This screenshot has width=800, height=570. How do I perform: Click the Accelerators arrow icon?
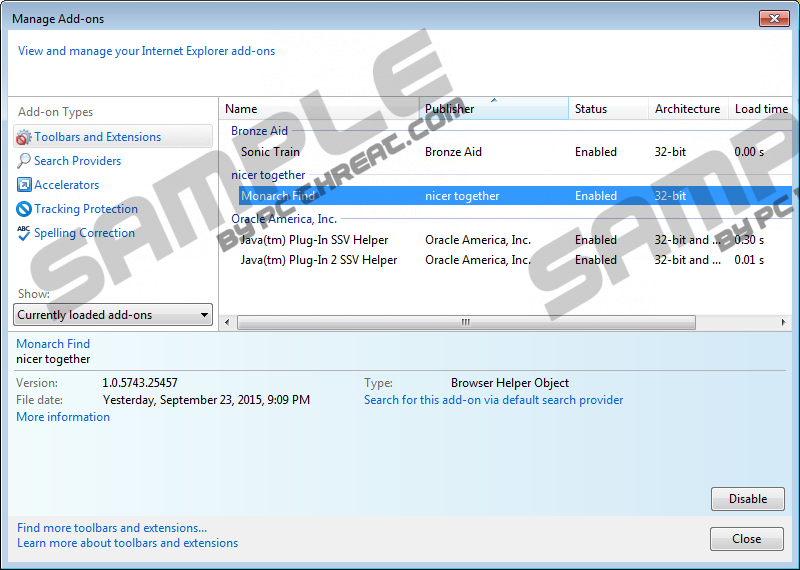pyautogui.click(x=25, y=185)
